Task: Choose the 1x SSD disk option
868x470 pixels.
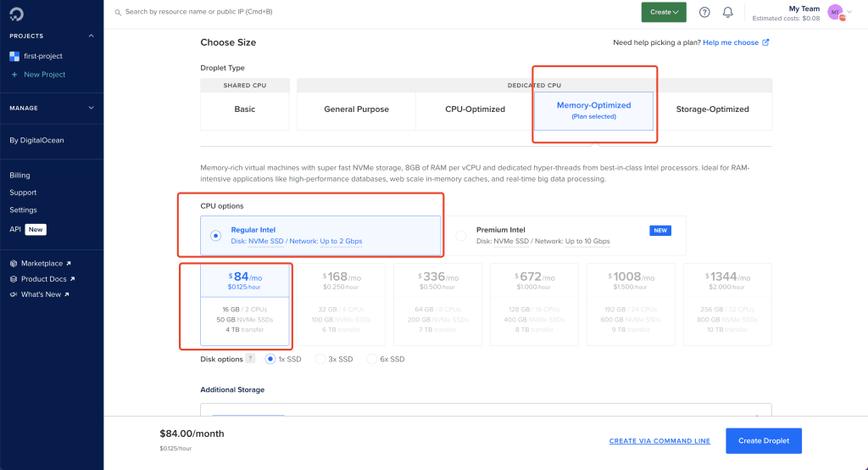Action: coord(270,359)
